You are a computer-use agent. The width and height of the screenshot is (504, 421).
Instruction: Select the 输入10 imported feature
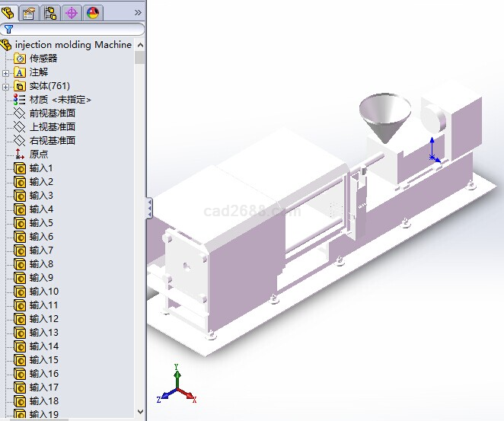pyautogui.click(x=43, y=292)
